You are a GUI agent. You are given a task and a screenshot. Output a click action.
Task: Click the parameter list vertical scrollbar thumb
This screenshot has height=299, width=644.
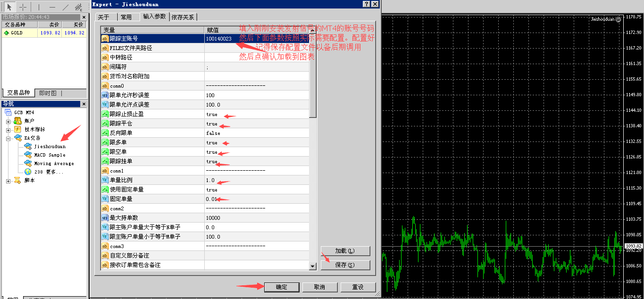click(x=312, y=75)
